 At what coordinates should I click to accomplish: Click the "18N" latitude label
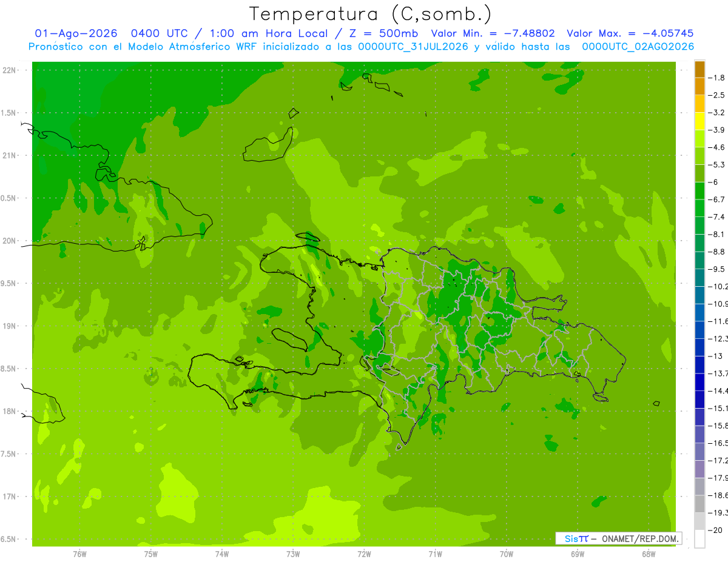click(x=10, y=411)
